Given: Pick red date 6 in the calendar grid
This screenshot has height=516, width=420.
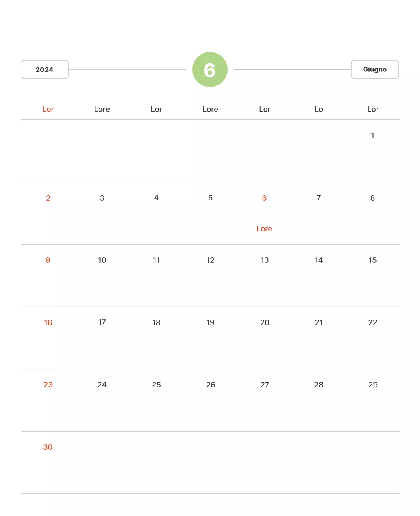Looking at the screenshot, I should (264, 198).
